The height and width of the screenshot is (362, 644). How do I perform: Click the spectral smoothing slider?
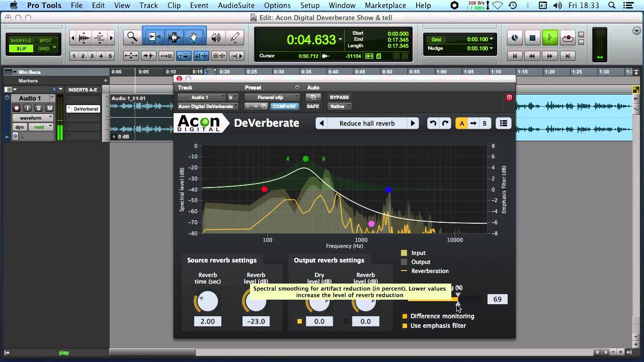click(445, 299)
